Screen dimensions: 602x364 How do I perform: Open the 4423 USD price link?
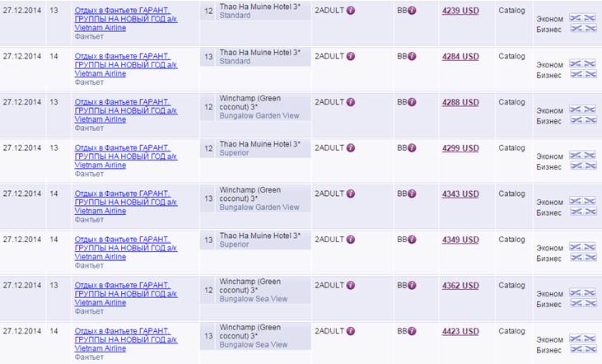[x=460, y=332]
